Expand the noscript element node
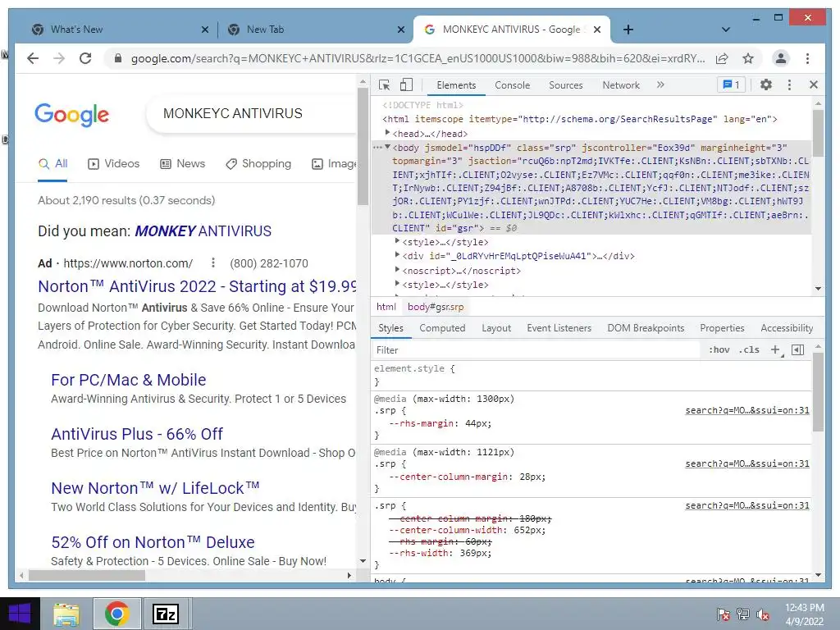Image resolution: width=840 pixels, height=630 pixels. pyautogui.click(x=397, y=270)
